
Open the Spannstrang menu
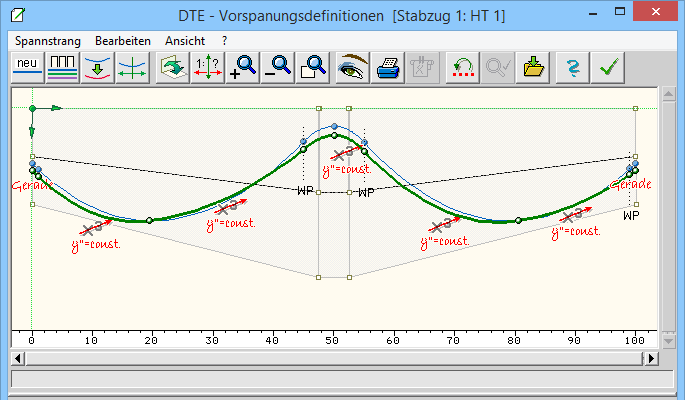pos(47,40)
